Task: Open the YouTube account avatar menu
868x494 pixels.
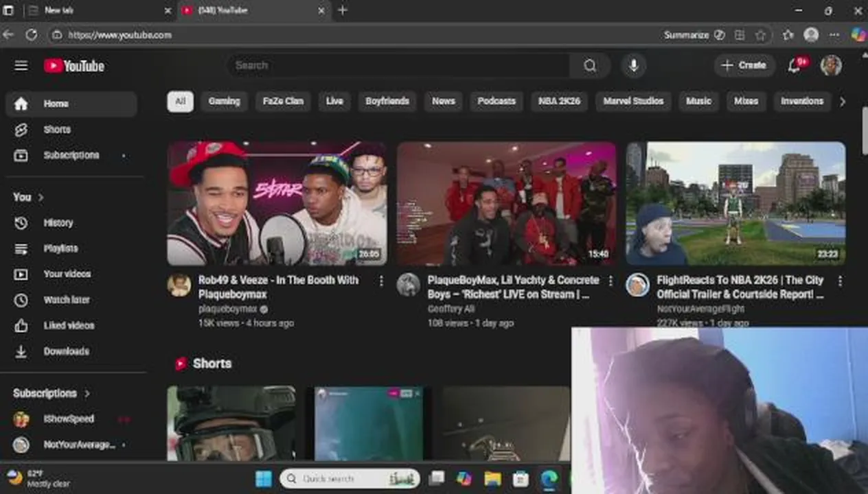Action: (x=831, y=66)
